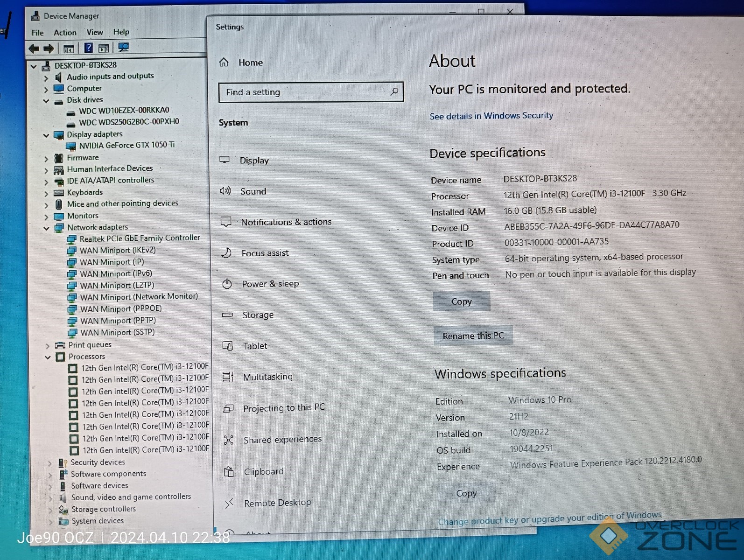
Task: Click the Home icon in Settings sidebar
Action: 224,62
